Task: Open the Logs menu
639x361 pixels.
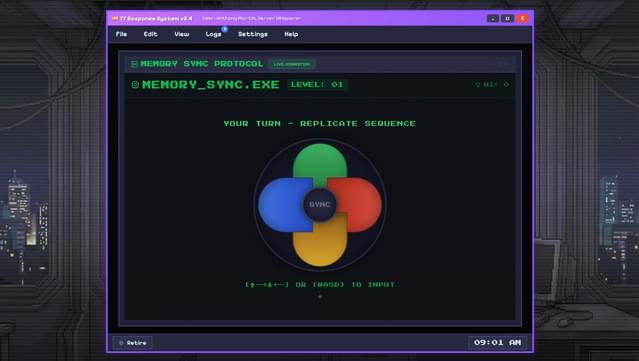Action: (213, 34)
